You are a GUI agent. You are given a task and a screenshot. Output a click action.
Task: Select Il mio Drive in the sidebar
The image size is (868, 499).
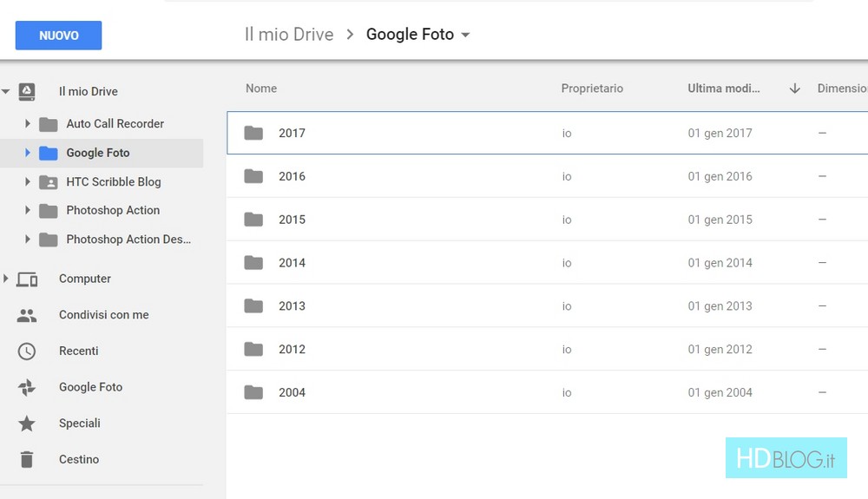pyautogui.click(x=88, y=91)
